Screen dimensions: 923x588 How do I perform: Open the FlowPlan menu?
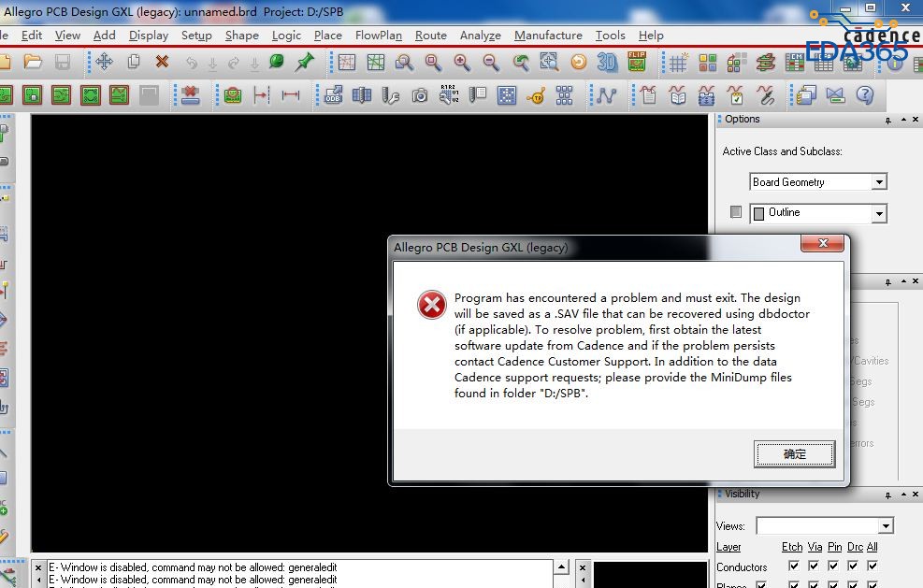pyautogui.click(x=379, y=36)
